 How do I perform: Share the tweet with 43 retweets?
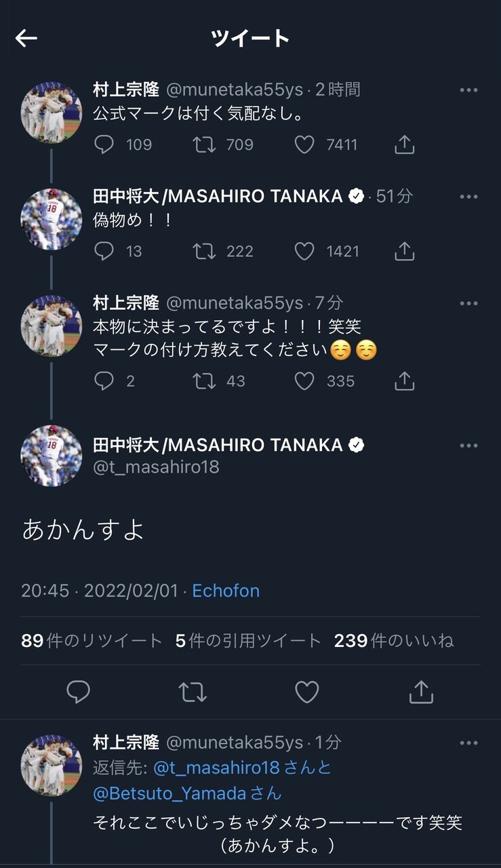point(404,380)
